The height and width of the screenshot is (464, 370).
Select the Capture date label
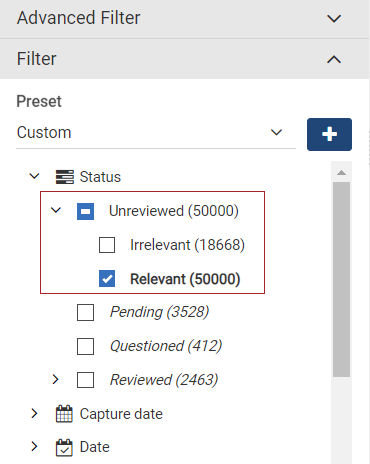point(121,414)
